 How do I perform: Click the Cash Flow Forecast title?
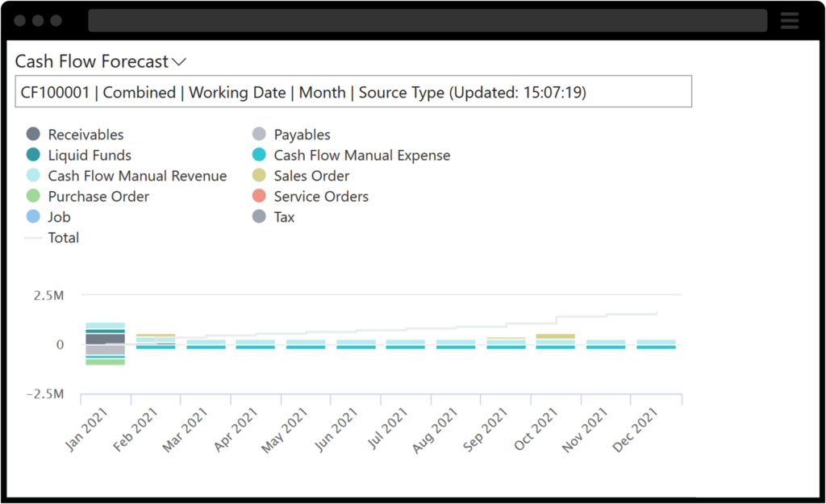pos(92,61)
